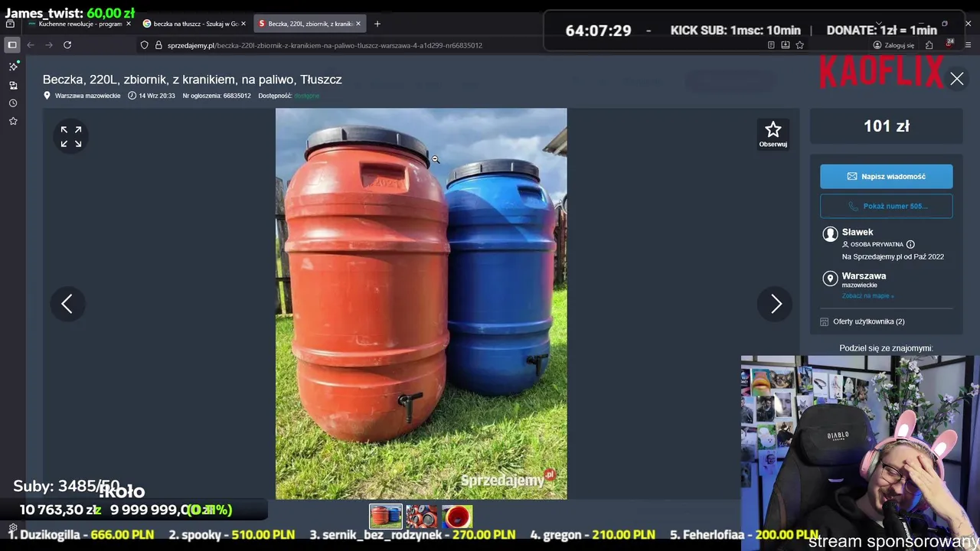
Task: Click the listing title Beczka, 220L, zbiornik
Action: (x=192, y=80)
